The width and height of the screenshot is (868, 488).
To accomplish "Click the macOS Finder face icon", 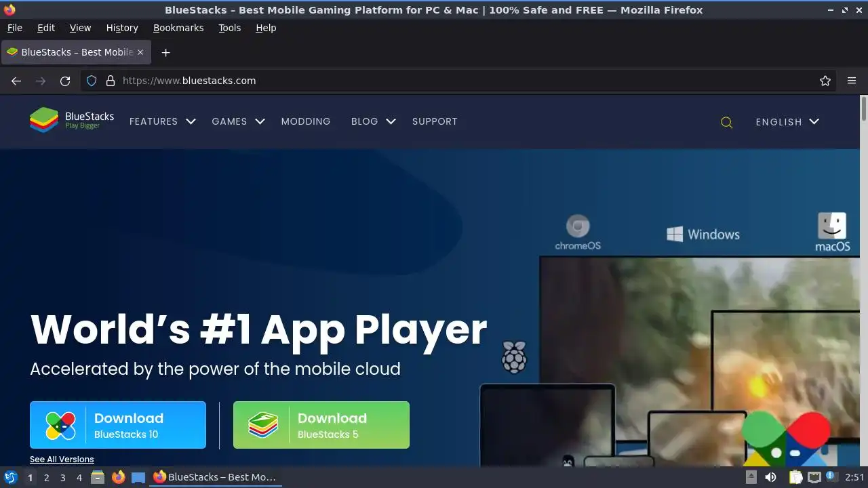I will [x=832, y=226].
